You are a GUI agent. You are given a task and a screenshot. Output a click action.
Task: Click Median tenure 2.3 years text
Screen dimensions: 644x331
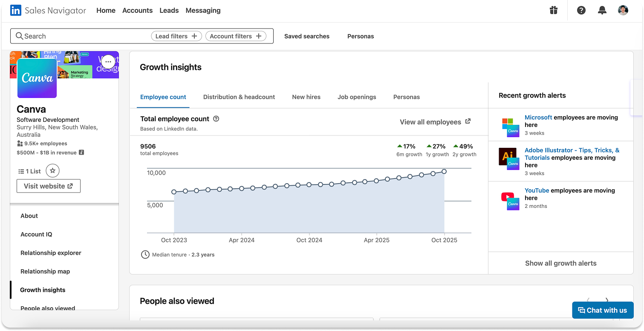[183, 255]
